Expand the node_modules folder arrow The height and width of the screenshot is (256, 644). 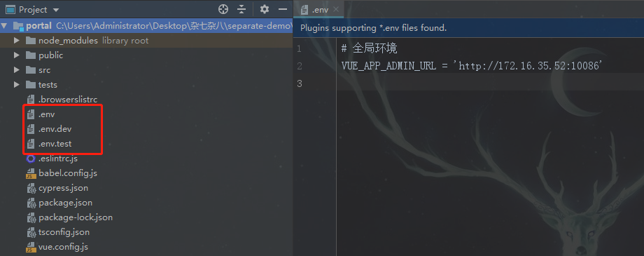pos(17,41)
